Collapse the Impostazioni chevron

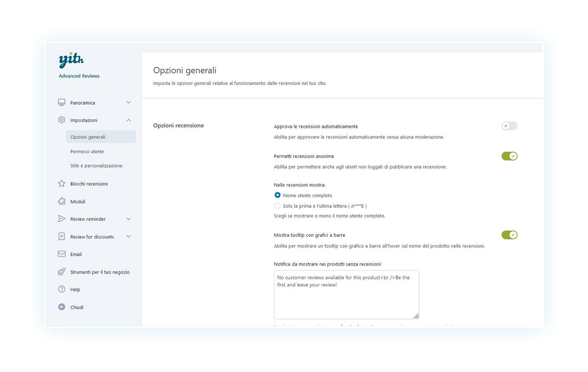click(128, 120)
